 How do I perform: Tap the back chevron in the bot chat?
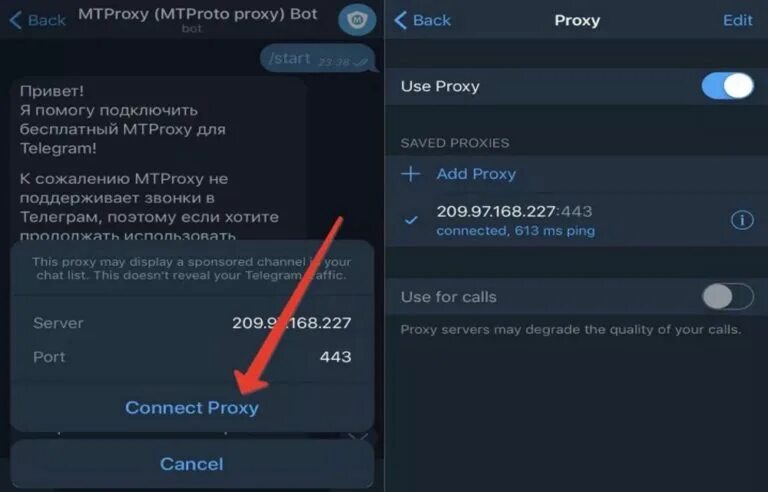(15, 21)
